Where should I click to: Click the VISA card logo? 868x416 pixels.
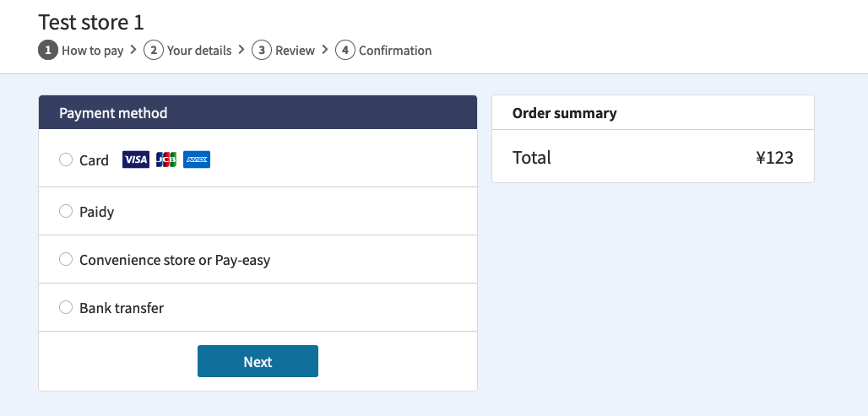[x=136, y=159]
